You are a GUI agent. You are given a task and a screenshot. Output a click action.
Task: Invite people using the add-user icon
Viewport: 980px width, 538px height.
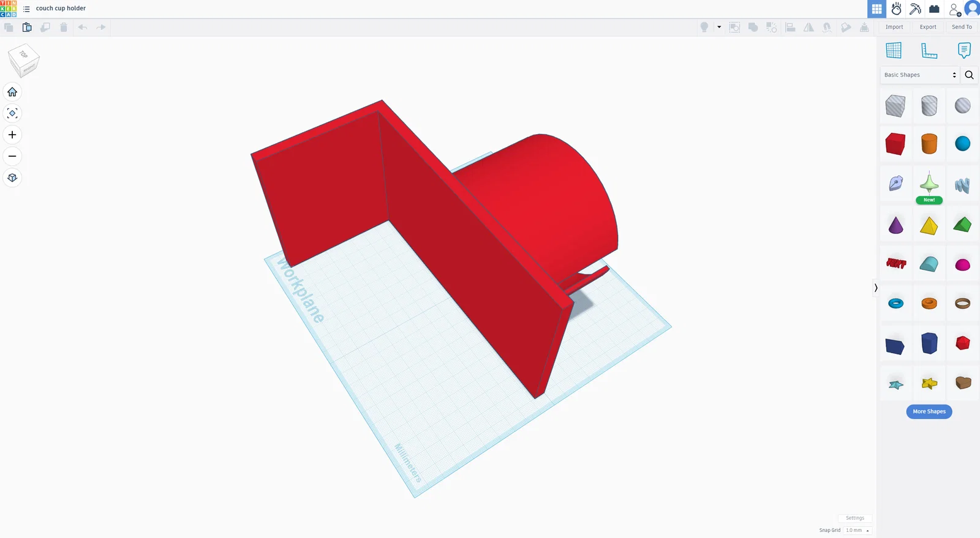[x=954, y=9]
